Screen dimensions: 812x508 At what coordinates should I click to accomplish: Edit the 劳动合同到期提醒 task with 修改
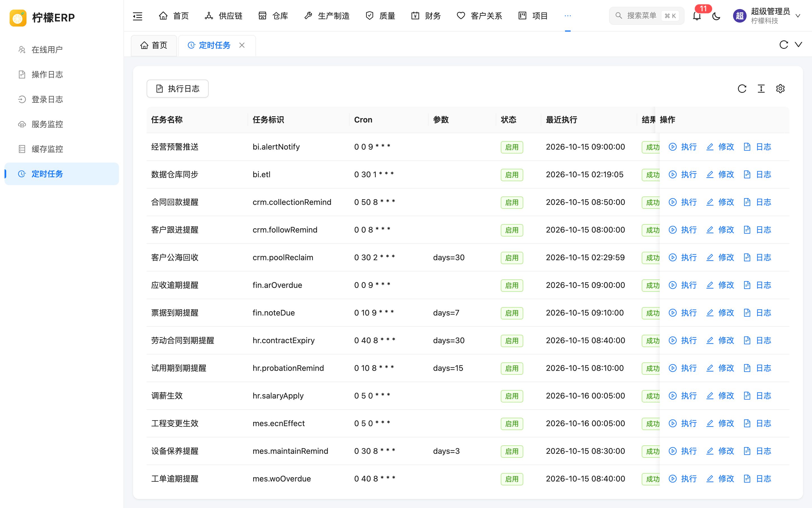[720, 340]
